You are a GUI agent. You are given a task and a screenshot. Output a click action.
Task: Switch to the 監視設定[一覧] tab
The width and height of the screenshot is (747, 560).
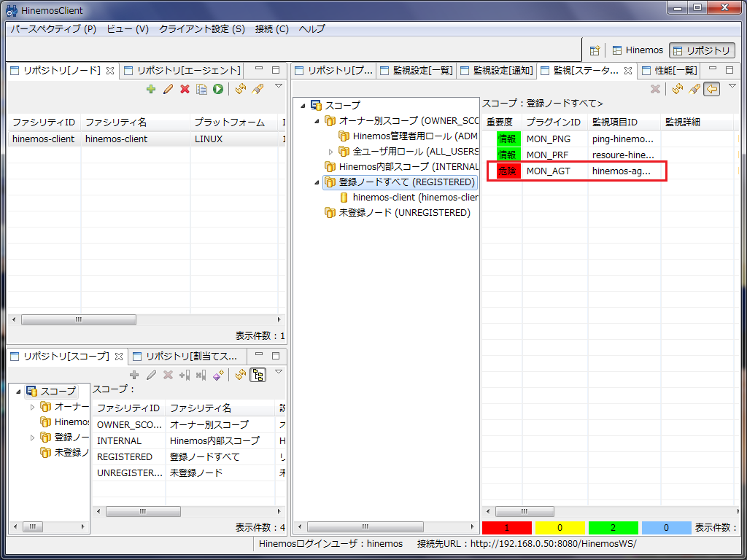(x=417, y=71)
